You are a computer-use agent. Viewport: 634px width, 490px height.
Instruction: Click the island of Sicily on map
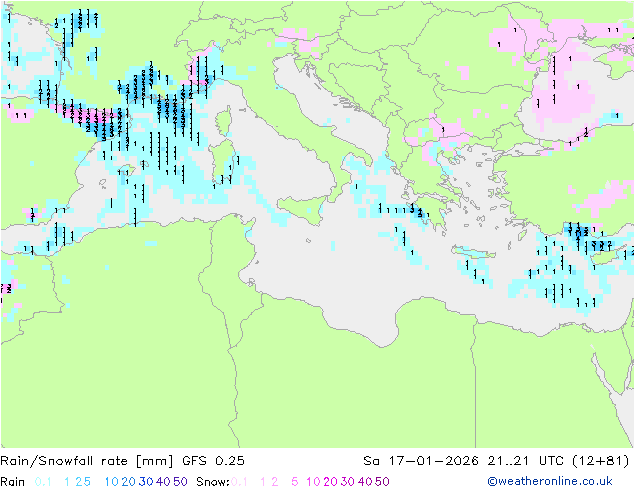[303, 209]
